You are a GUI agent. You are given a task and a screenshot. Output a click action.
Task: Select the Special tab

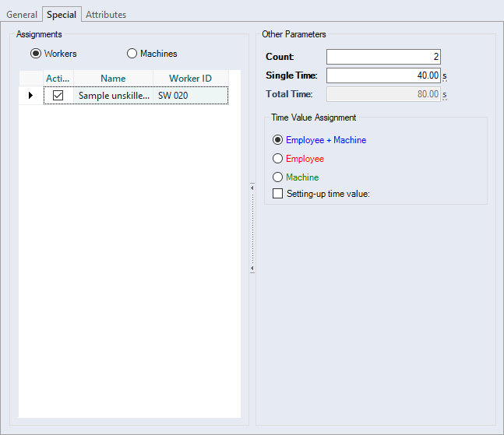pyautogui.click(x=62, y=15)
